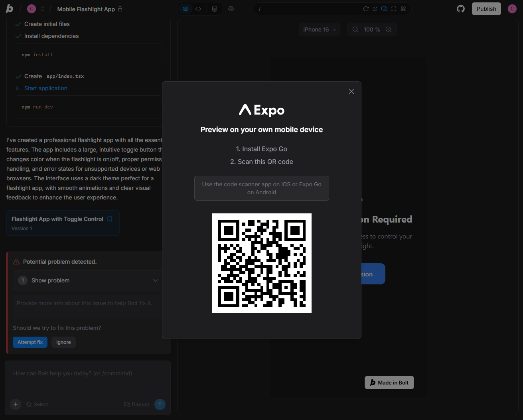This screenshot has width=523, height=420.
Task: Refresh the preview page
Action: point(366,8)
